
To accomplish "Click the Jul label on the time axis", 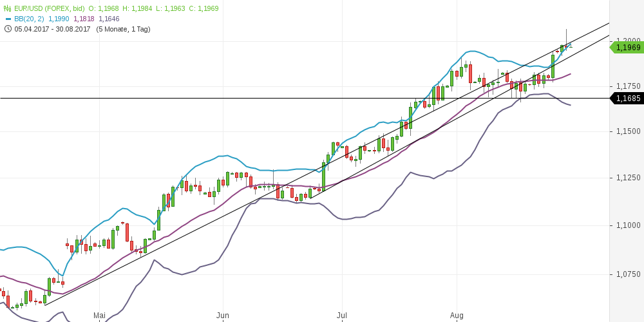I will coord(342,315).
